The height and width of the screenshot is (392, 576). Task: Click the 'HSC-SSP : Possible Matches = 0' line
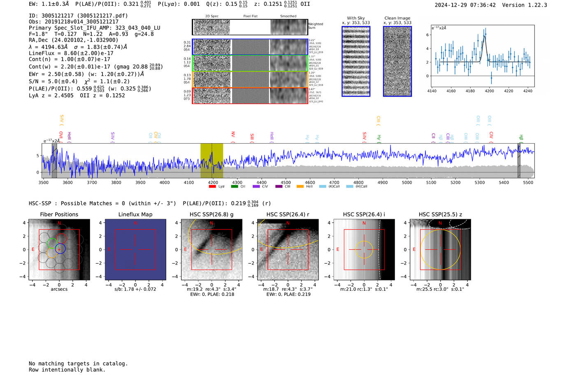click(102, 203)
